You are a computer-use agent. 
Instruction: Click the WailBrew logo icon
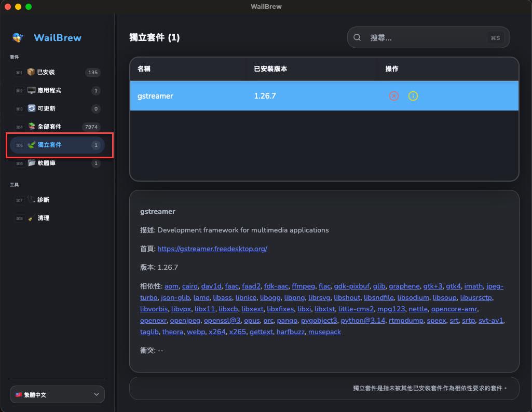(18, 37)
